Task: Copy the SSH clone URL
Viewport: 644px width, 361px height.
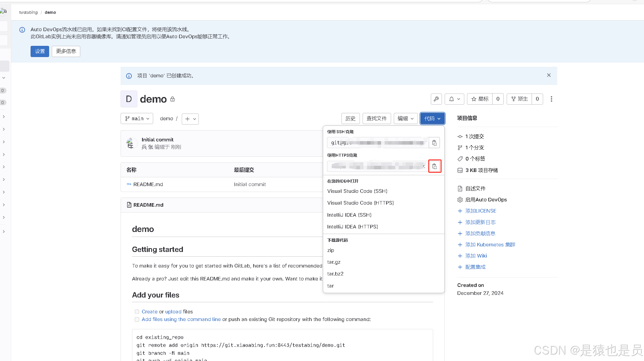Action: point(434,143)
